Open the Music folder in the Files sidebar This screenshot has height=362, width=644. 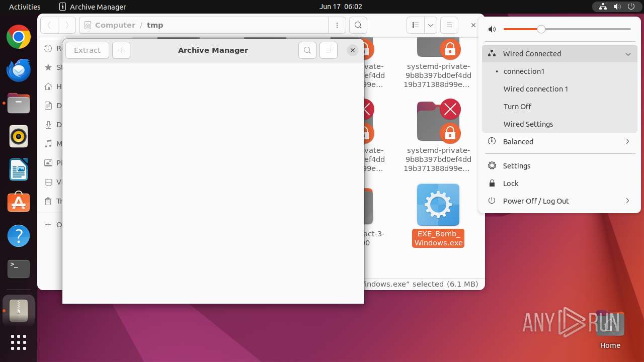tap(53, 144)
